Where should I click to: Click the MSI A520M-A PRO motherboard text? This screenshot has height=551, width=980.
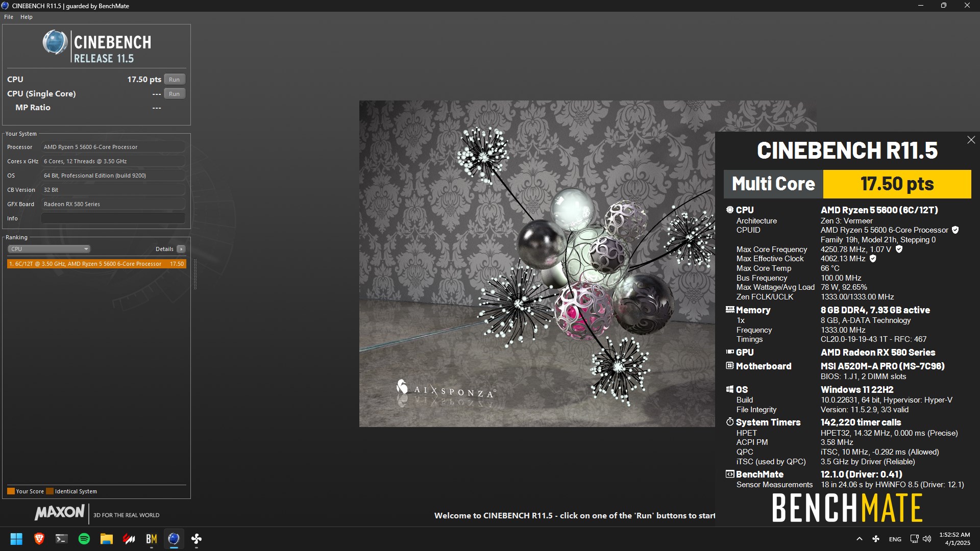(883, 366)
